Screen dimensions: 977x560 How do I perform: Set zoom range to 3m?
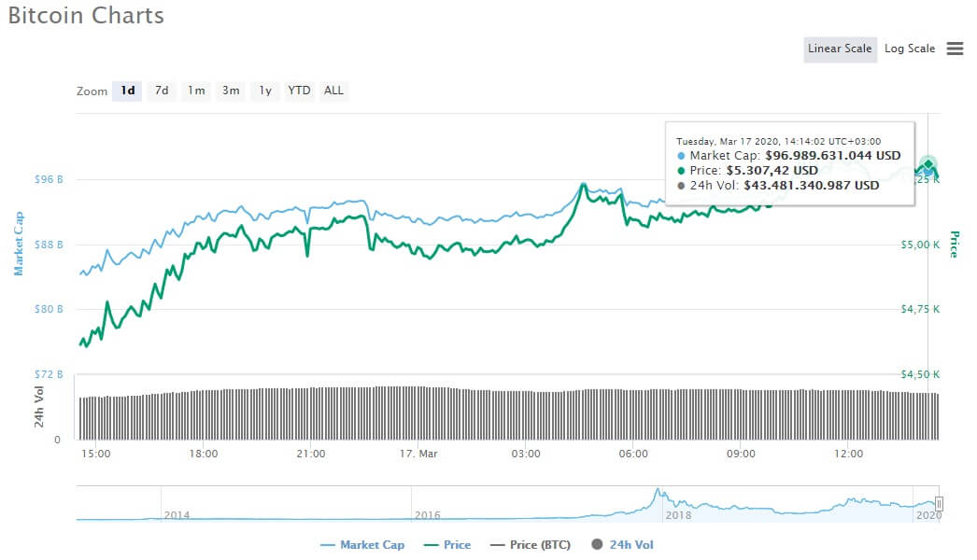pos(231,91)
